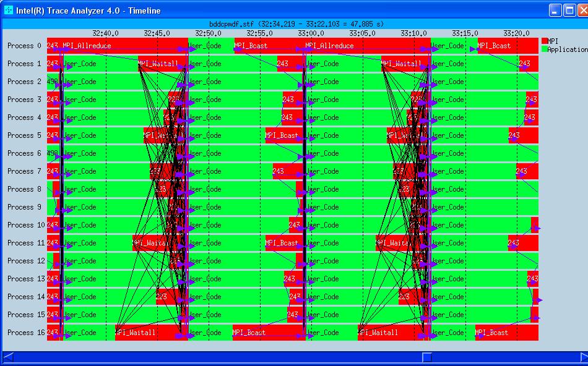Click the 32:55.0 time axis label
This screenshot has height=366, width=588.
[x=259, y=33]
